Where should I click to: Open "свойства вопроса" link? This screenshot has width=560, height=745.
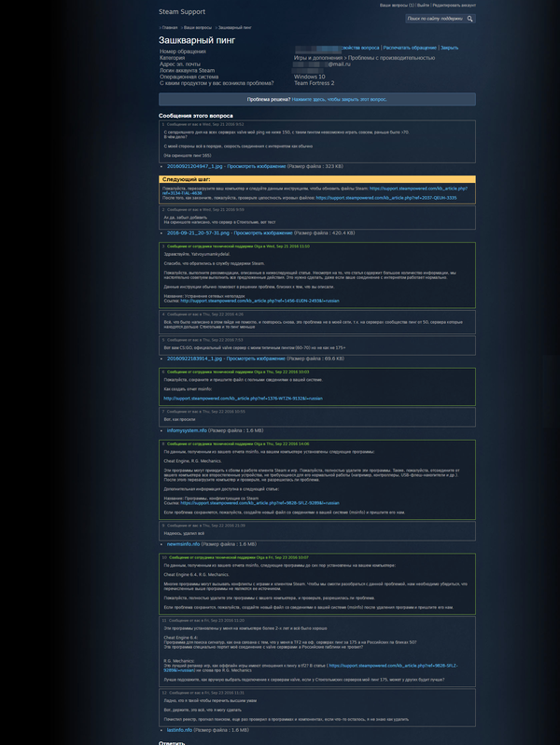click(360, 48)
